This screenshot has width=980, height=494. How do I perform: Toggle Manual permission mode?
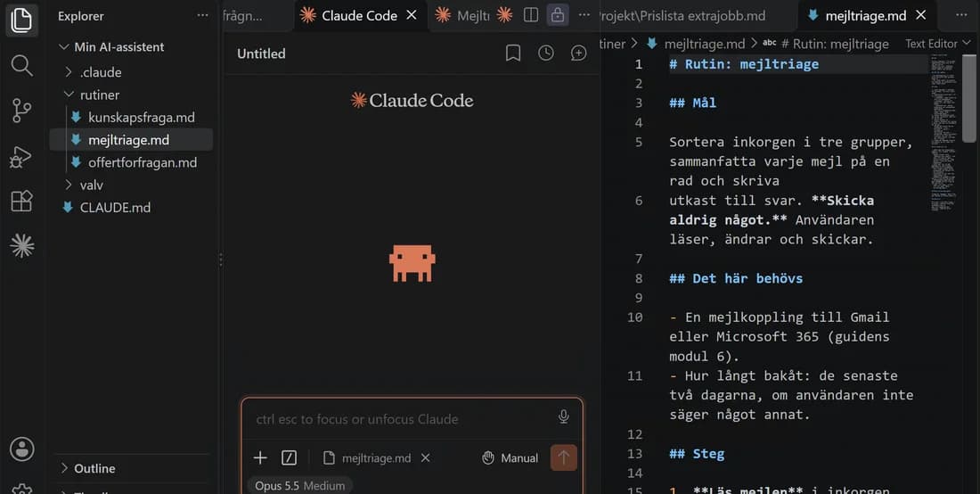[510, 457]
